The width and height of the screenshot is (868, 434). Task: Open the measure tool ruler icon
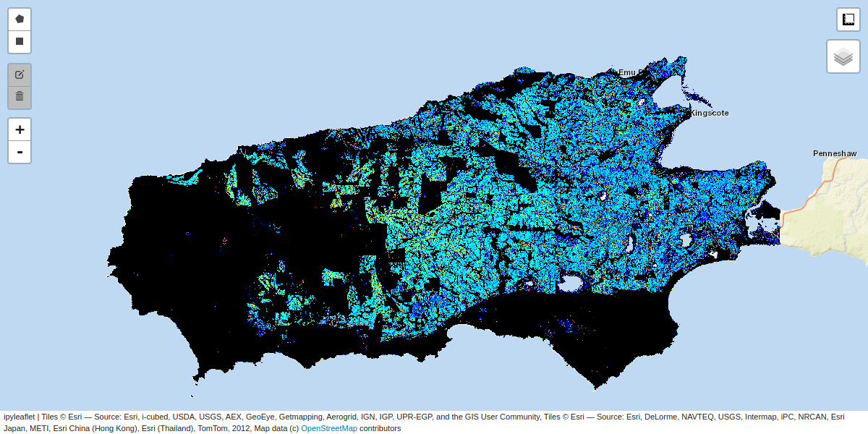tap(848, 20)
